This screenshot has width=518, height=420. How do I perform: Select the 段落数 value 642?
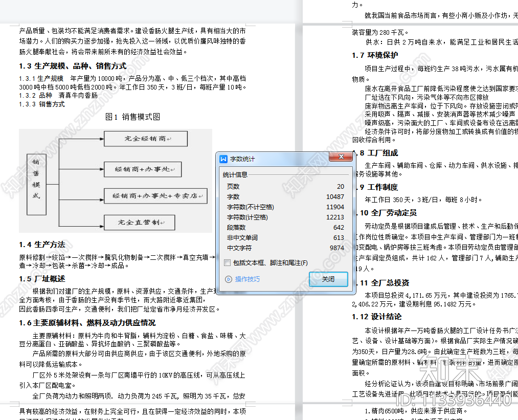(x=339, y=227)
